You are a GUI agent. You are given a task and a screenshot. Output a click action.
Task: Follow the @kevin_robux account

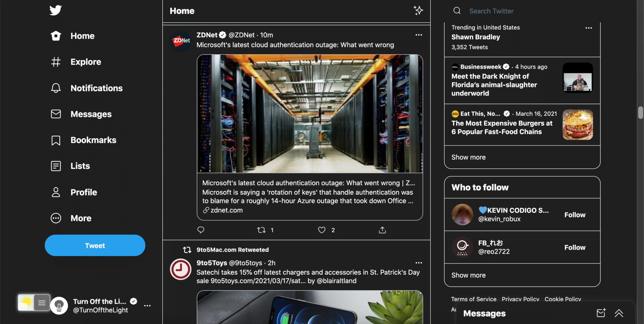[x=575, y=215]
